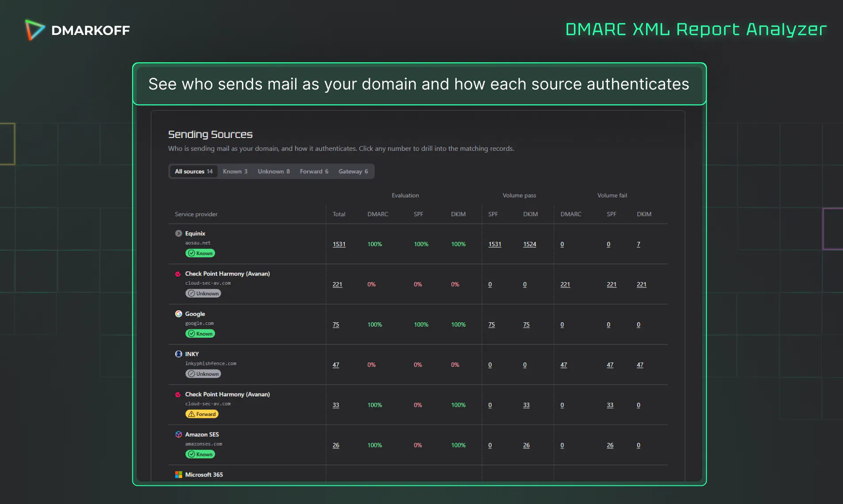Click Evaluation DMARC column header
This screenshot has width=843, height=504.
tap(377, 214)
